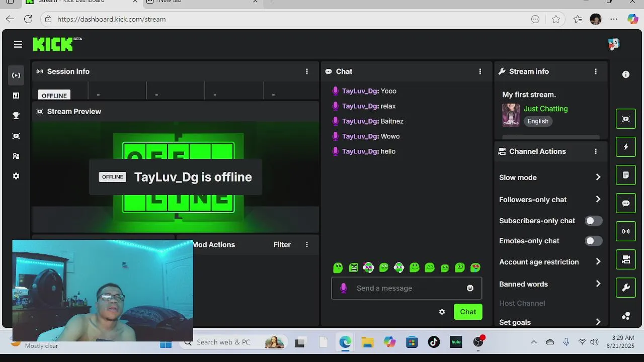644x362 pixels.
Task: Open the hamburger navigation menu
Action: pyautogui.click(x=18, y=45)
